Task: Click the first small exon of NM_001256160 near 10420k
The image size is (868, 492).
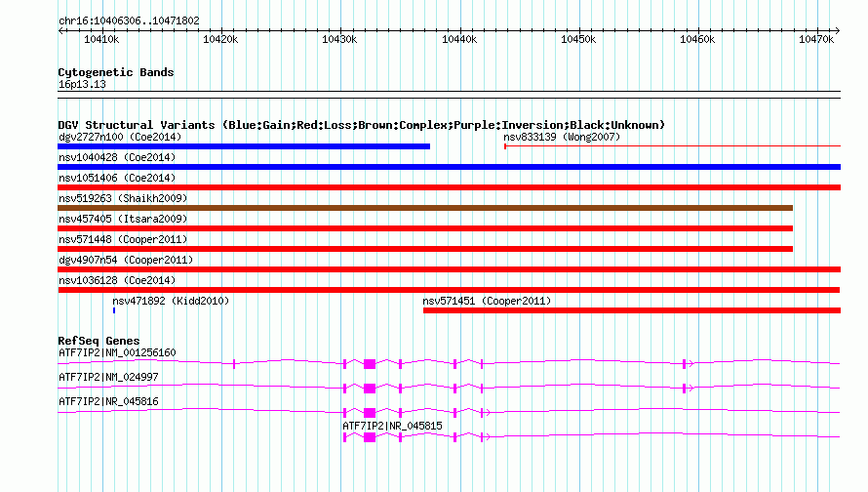Action: coord(234,364)
